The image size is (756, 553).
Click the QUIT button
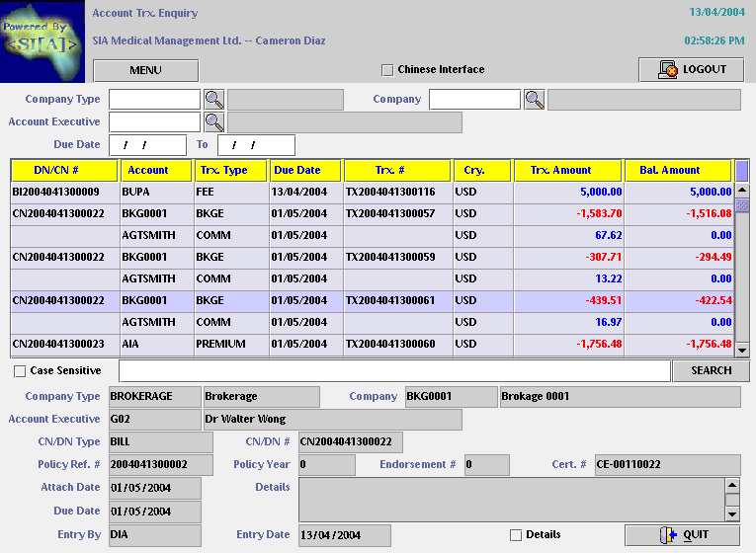682,535
